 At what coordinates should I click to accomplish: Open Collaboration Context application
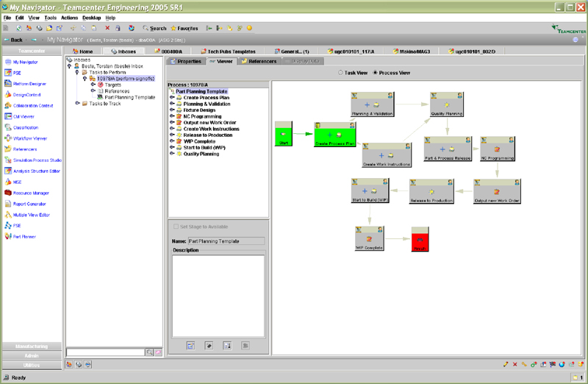coord(29,105)
